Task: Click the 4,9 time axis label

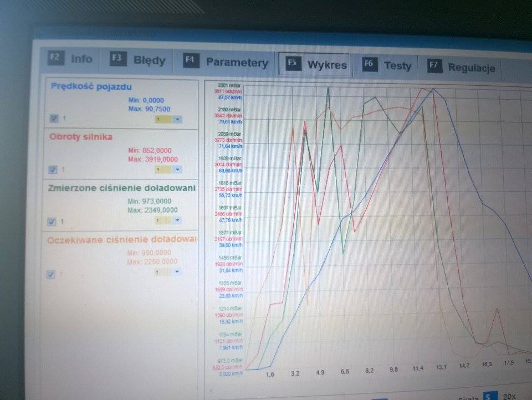Action: 320,372
